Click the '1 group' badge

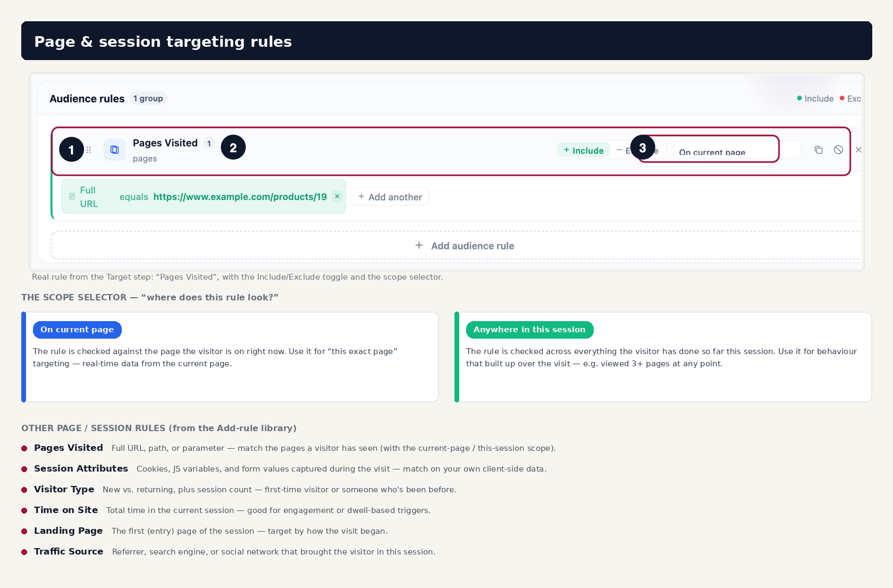click(148, 98)
